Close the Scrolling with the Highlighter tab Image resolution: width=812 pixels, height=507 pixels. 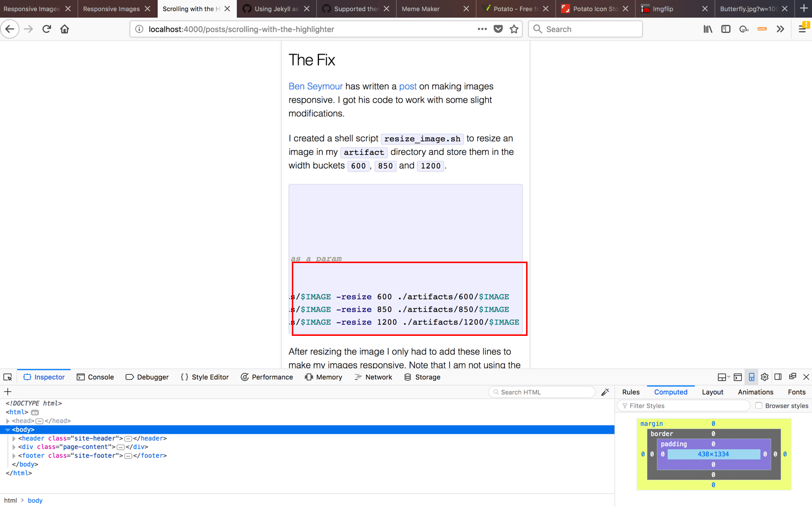227,8
